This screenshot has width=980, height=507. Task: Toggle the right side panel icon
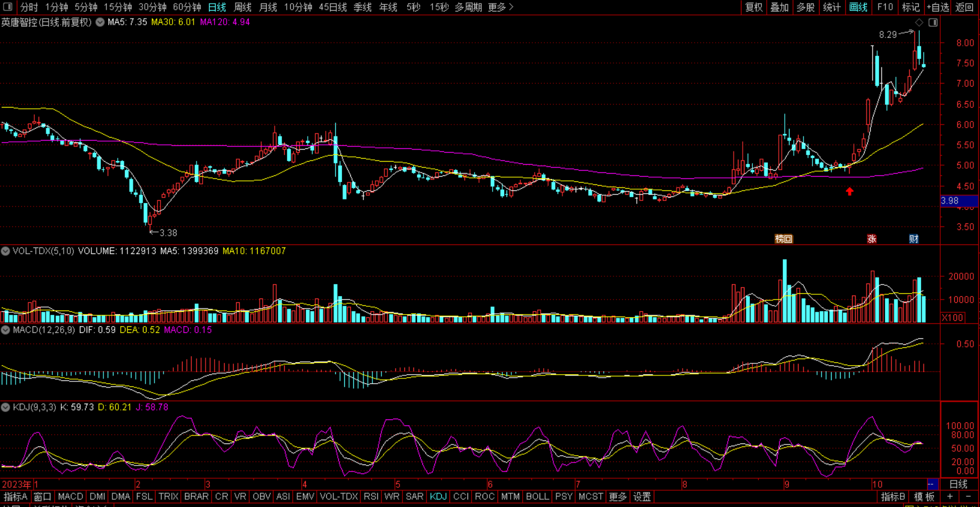(933, 22)
